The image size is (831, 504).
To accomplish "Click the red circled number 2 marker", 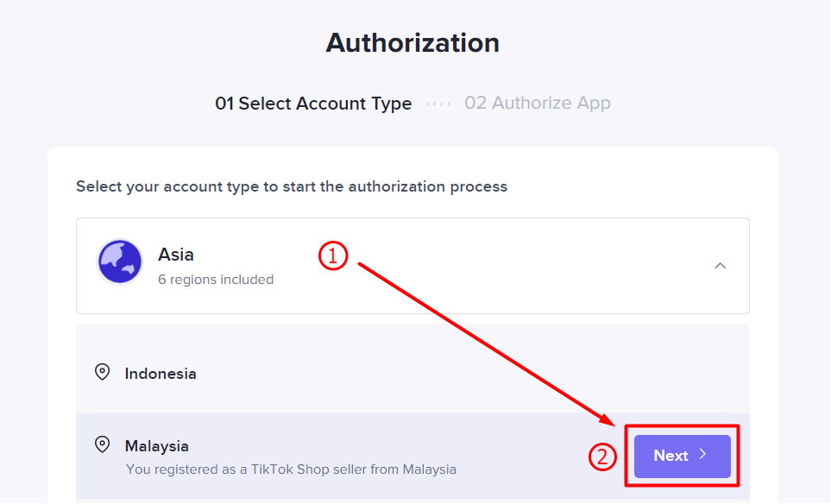I will (x=602, y=457).
